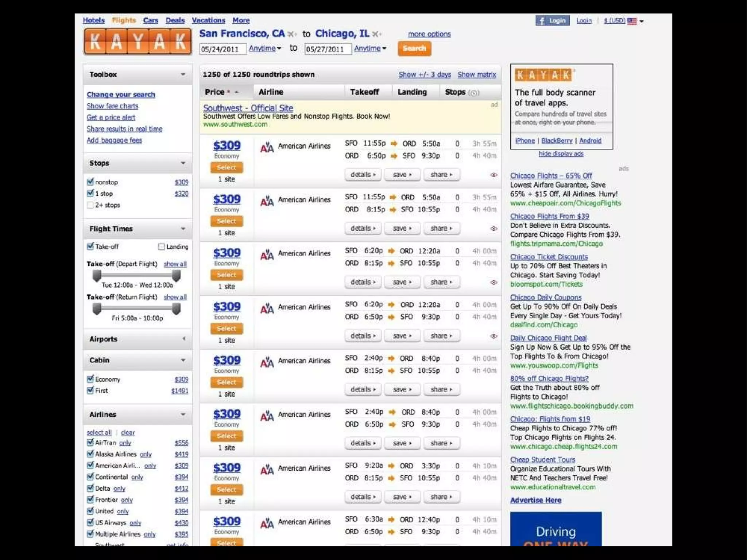Open the Vacations tab

208,20
